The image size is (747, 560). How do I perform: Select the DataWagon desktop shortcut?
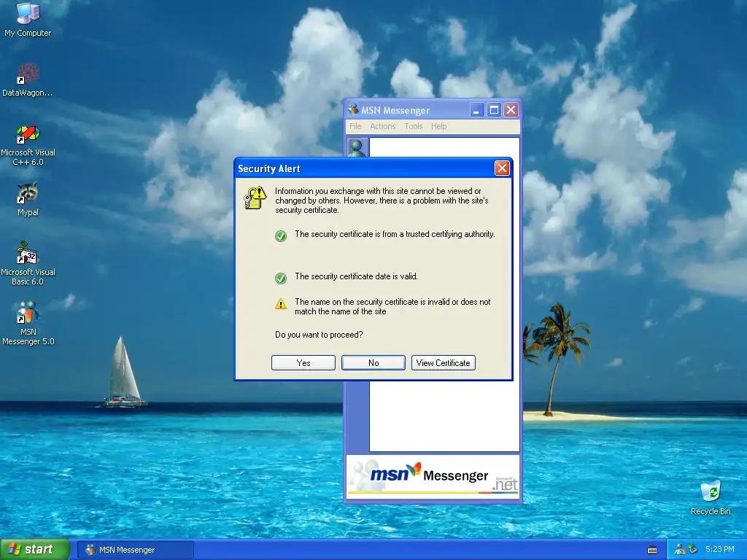coord(28,80)
